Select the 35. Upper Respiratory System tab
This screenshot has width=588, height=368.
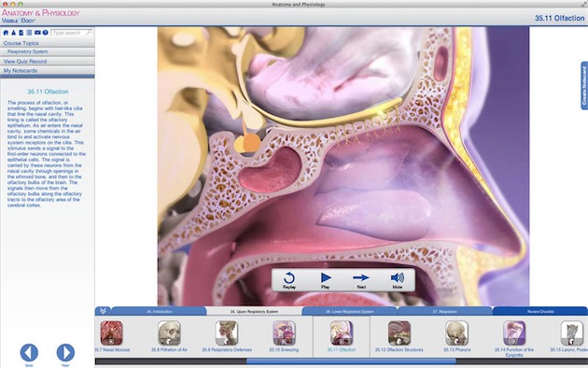[254, 311]
